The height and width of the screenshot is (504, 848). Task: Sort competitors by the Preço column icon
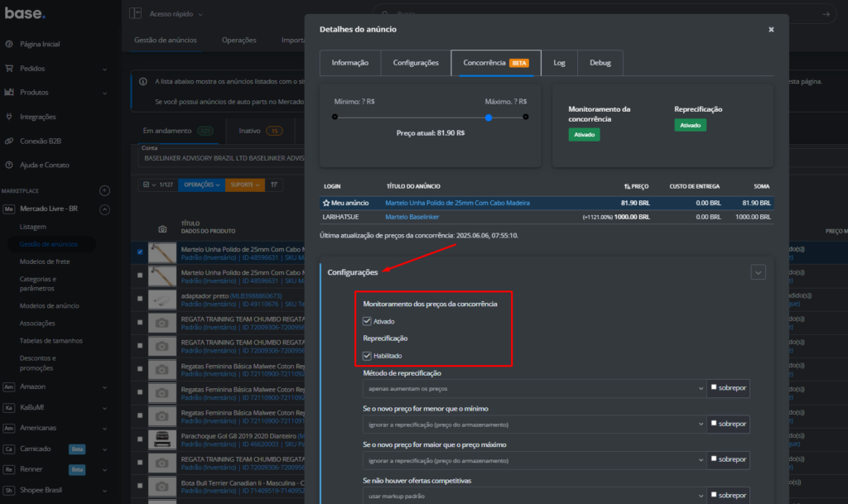tap(627, 186)
